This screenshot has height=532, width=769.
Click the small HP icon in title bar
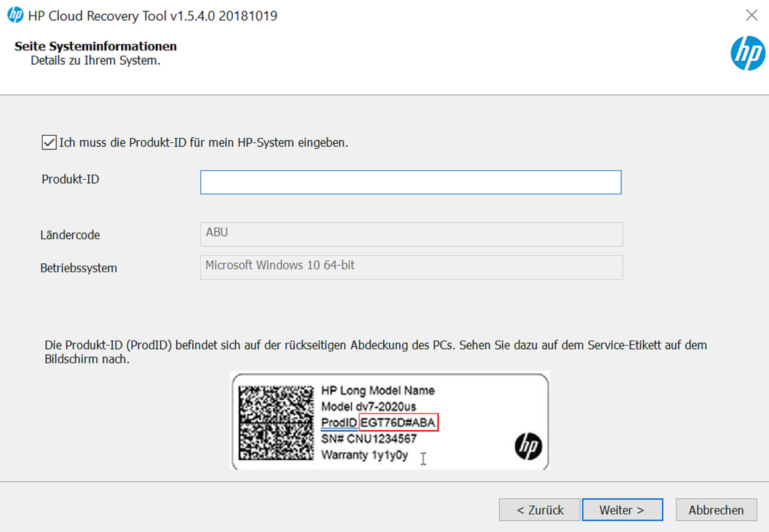15,15
